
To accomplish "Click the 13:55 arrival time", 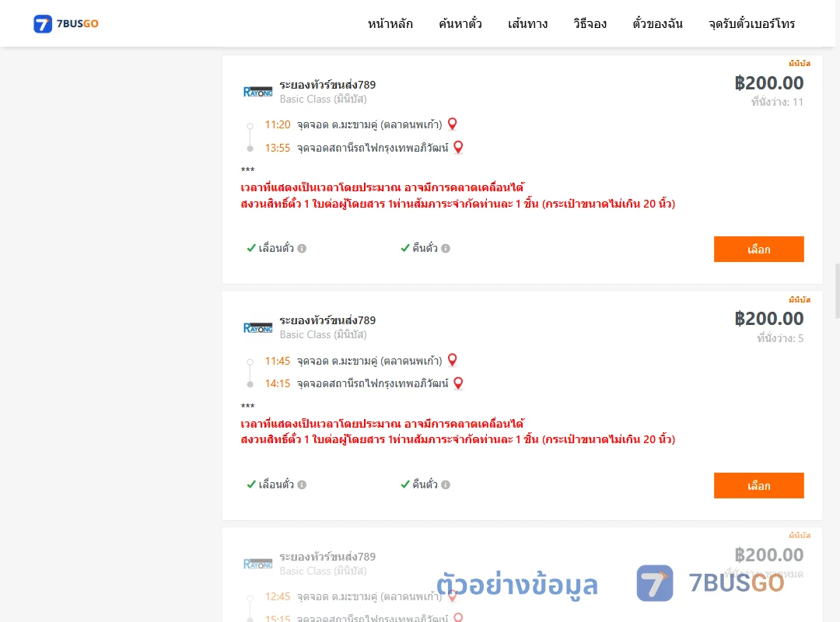I will pyautogui.click(x=278, y=148).
